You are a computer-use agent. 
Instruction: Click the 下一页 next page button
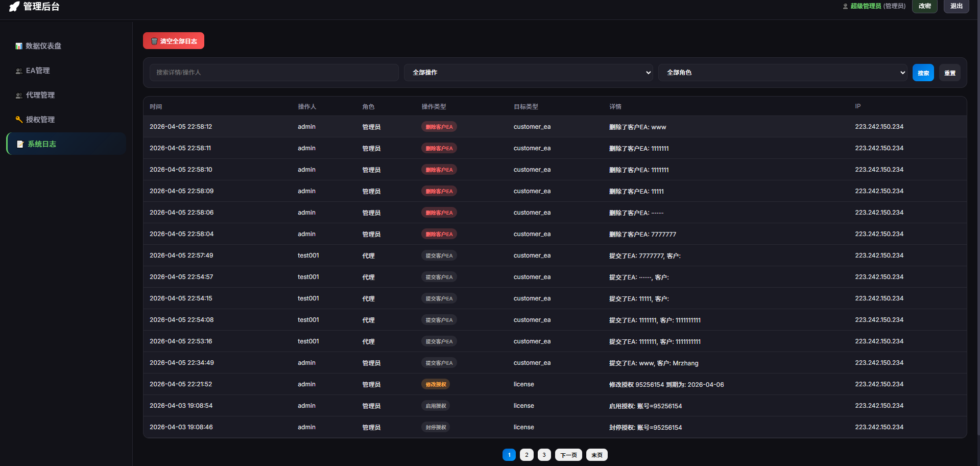coord(568,455)
